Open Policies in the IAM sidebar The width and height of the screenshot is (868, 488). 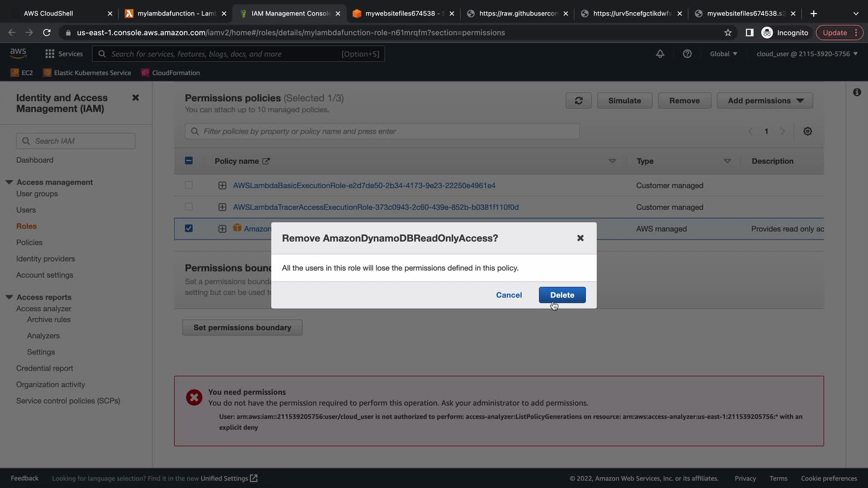(29, 242)
